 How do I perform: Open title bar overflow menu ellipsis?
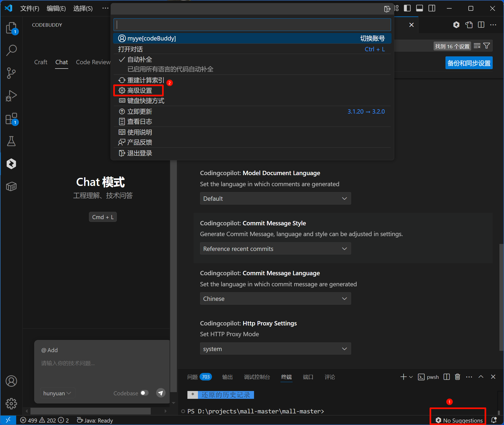click(x=105, y=8)
